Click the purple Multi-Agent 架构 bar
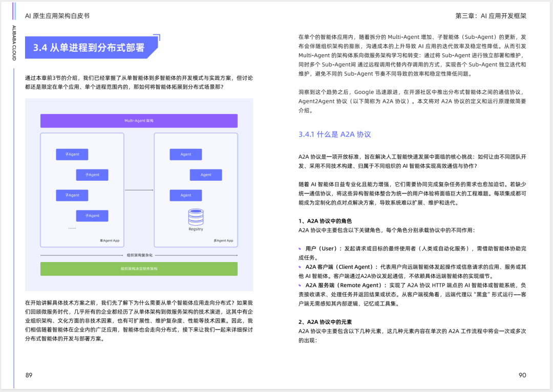 139,121
